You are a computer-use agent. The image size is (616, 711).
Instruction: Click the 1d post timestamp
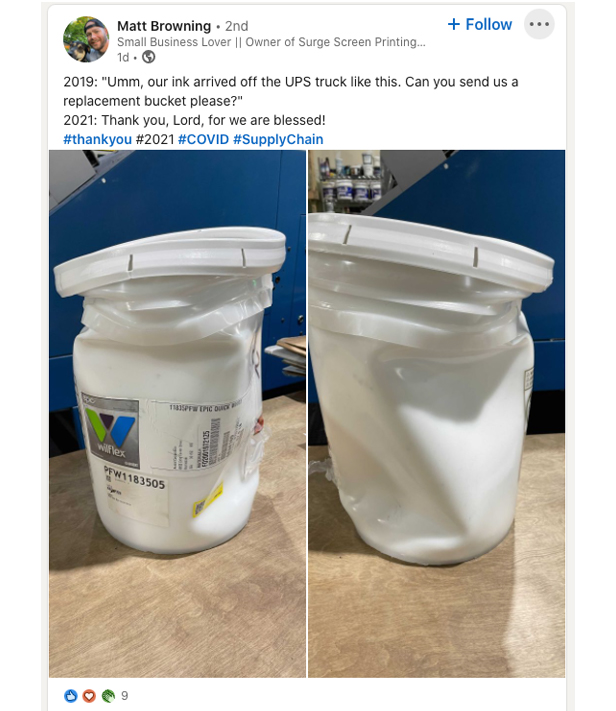(123, 58)
